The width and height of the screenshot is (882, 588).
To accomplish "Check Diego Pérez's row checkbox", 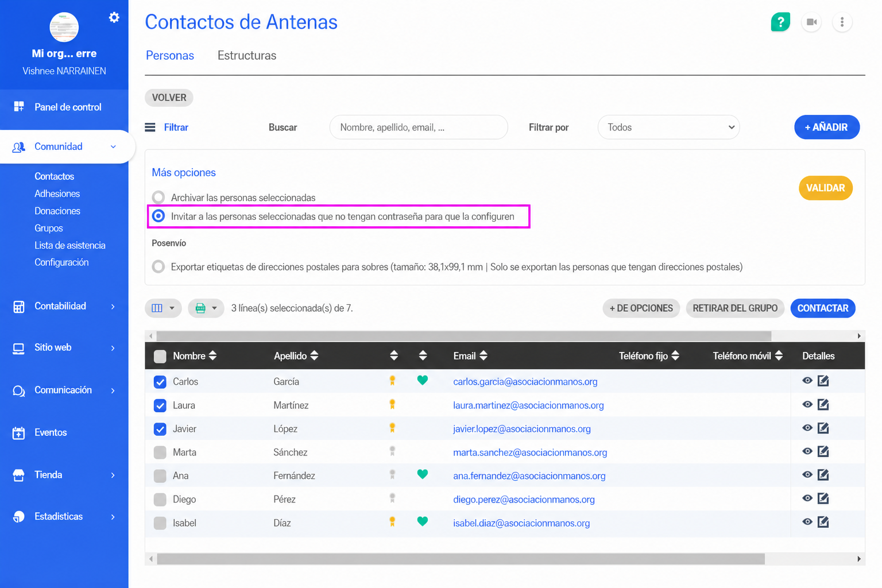I will 160,500.
